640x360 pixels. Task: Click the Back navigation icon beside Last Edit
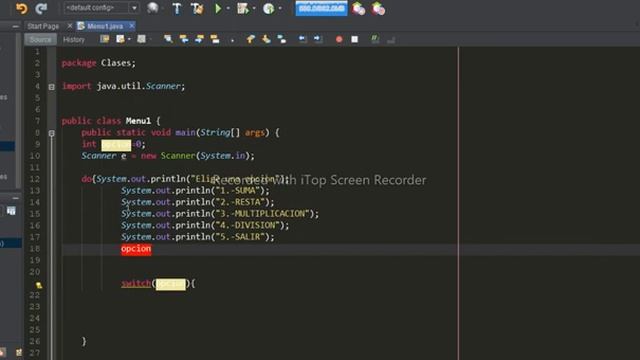[x=120, y=39]
